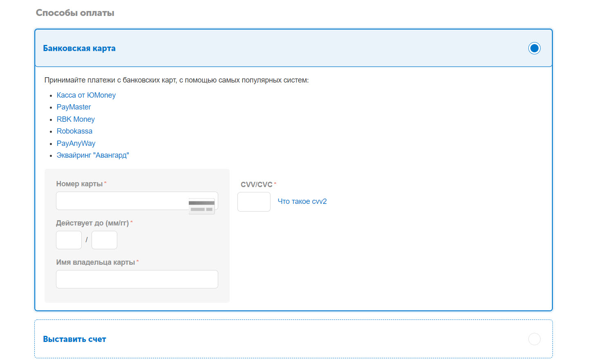Click the credit card icon in number field
The image size is (597, 364).
pyautogui.click(x=201, y=206)
